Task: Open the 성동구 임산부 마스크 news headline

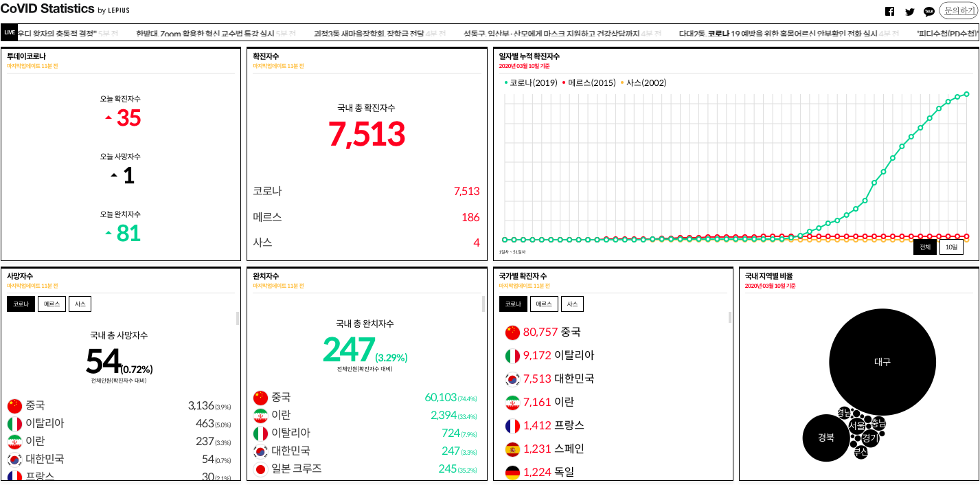Action: [551, 34]
